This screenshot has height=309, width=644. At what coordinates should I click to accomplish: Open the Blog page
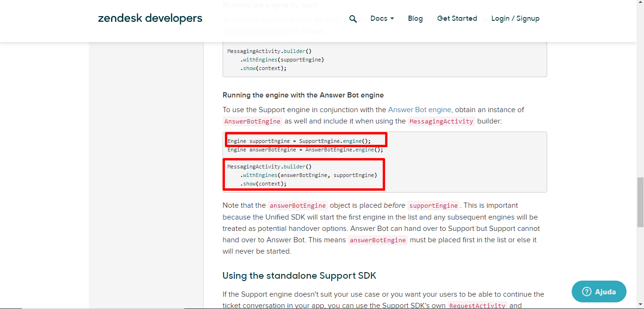[x=415, y=18]
